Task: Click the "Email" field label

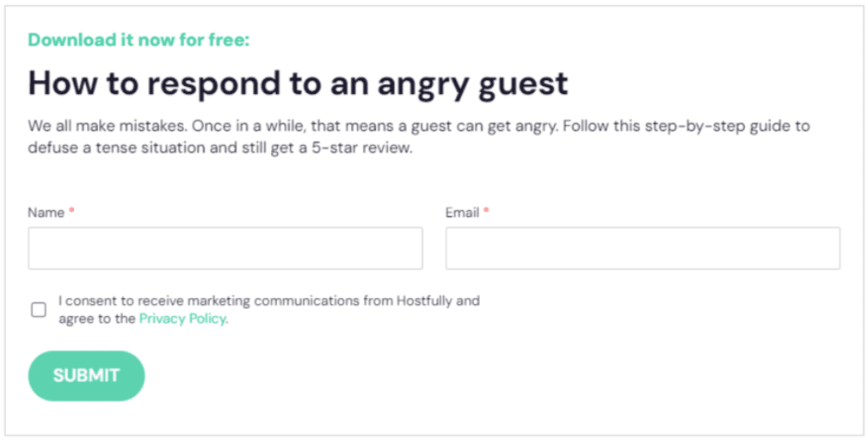Action: (462, 213)
